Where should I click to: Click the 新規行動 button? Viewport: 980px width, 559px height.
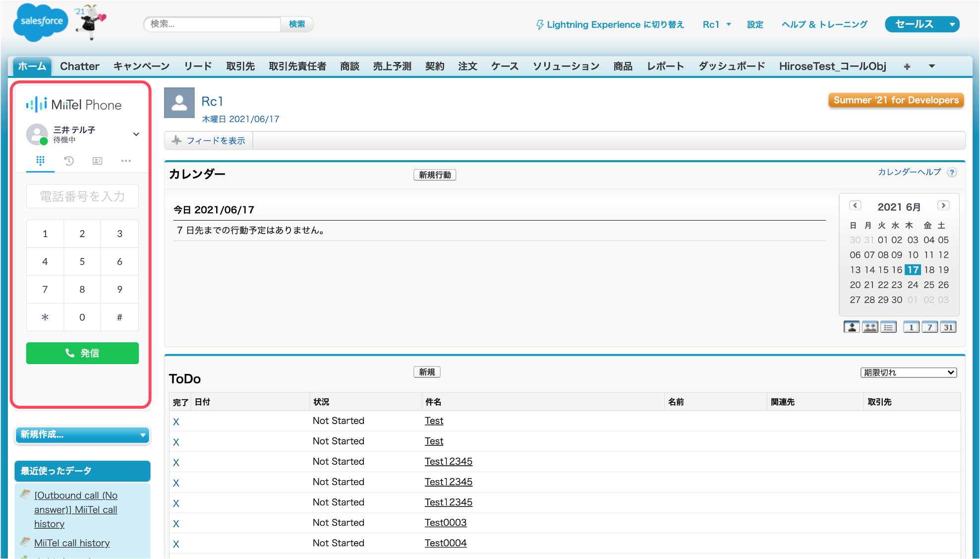pyautogui.click(x=435, y=175)
